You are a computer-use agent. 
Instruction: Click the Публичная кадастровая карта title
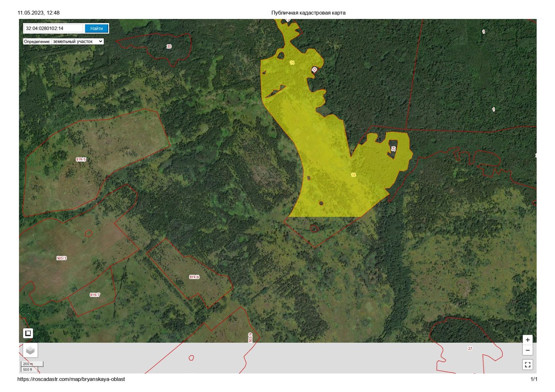pos(308,13)
